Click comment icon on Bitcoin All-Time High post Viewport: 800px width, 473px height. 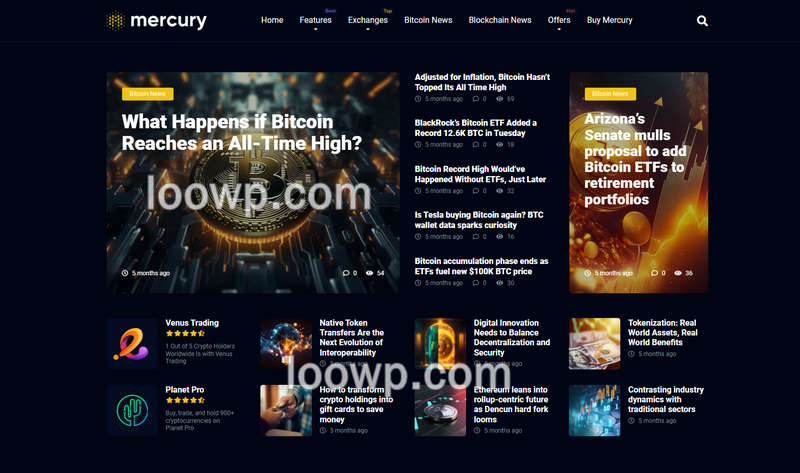pos(346,273)
